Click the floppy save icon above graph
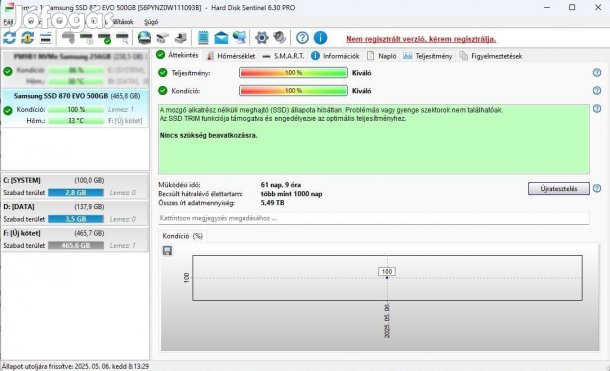The height and width of the screenshot is (371, 610). pos(167,250)
